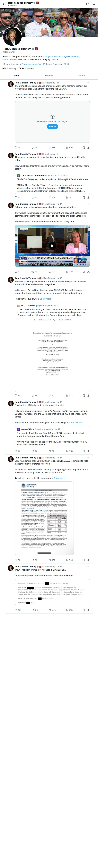Play the Fox Business video clip
Viewport: 98px width, 868px height.
(x=52, y=246)
